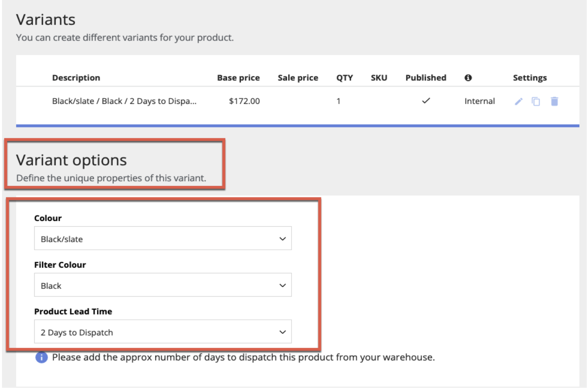The image size is (588, 389).
Task: Click the quantity value 1
Action: pos(338,101)
